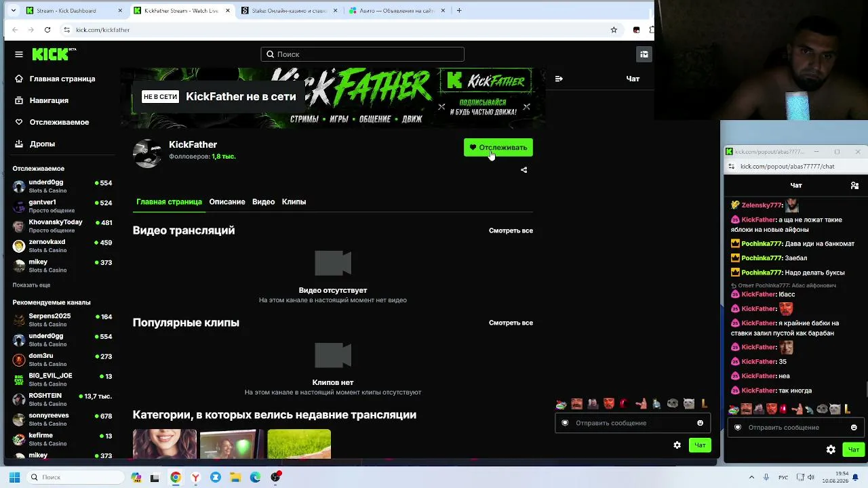Click the browser address bar URL
The height and width of the screenshot is (488, 868).
pyautogui.click(x=102, y=30)
